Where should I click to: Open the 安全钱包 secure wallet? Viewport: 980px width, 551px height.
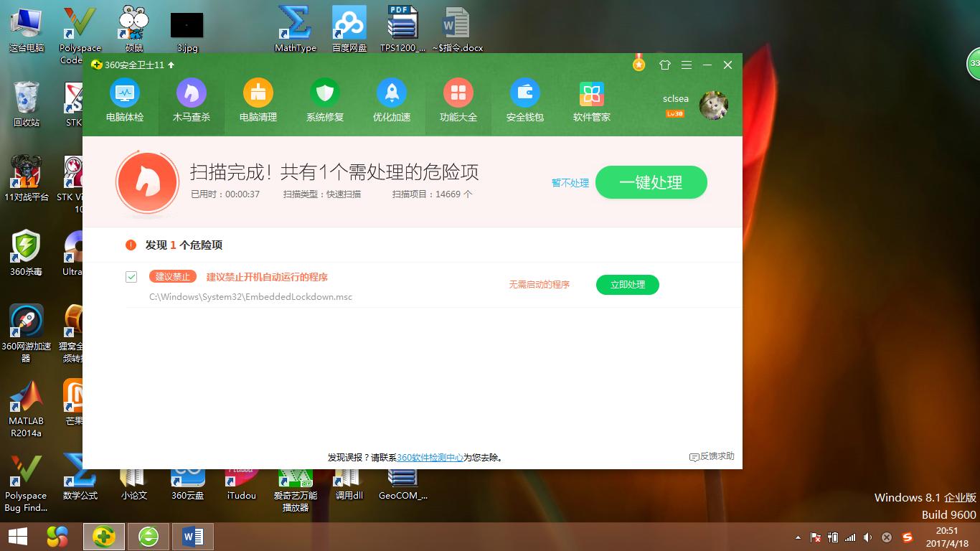coord(524,100)
